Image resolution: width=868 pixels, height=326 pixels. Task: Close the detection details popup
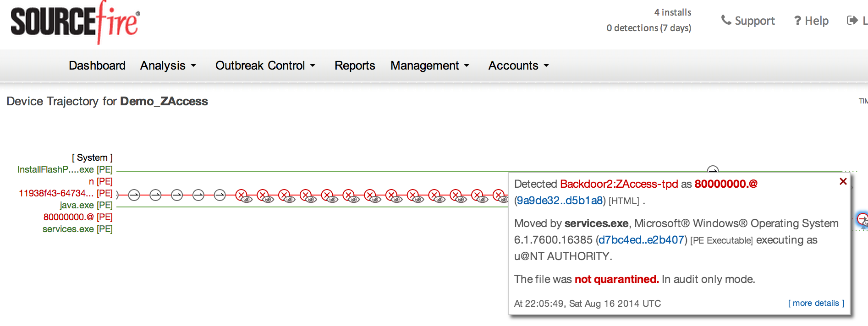coord(843,181)
